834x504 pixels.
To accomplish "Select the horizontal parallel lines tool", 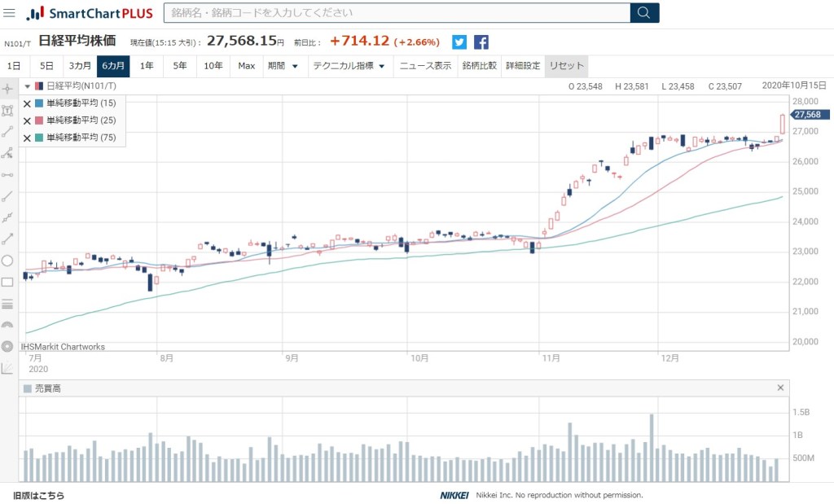I will [x=7, y=304].
